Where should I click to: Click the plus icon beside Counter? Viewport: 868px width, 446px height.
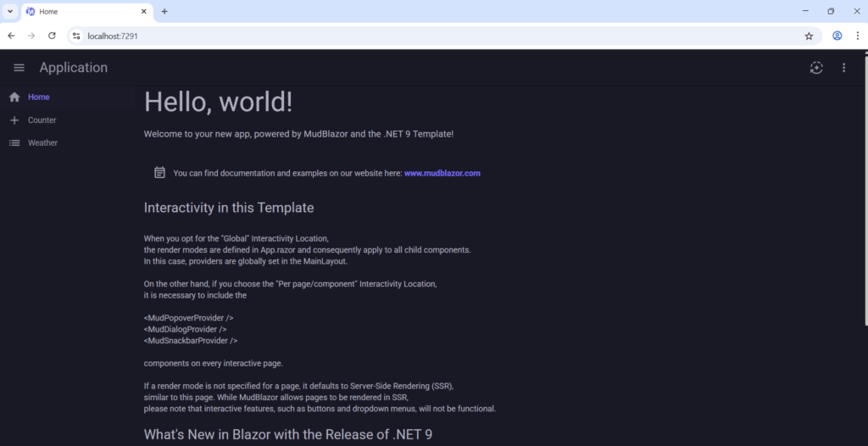click(15, 120)
